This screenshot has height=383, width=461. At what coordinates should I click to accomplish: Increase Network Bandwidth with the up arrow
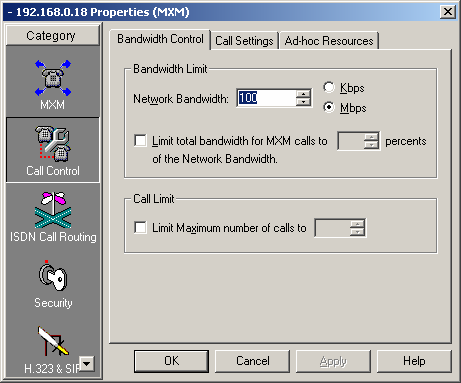[x=303, y=94]
